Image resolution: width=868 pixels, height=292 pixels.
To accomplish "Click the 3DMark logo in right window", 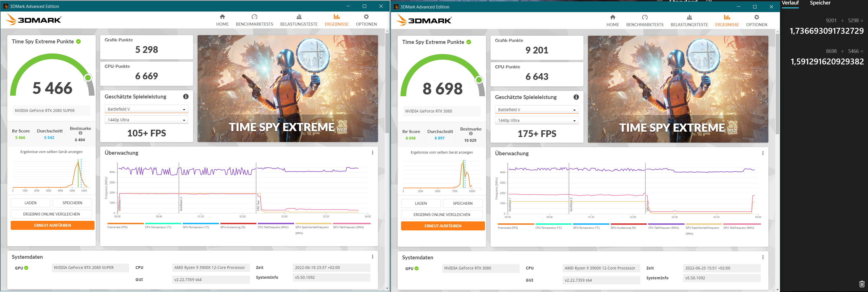I will [x=424, y=20].
